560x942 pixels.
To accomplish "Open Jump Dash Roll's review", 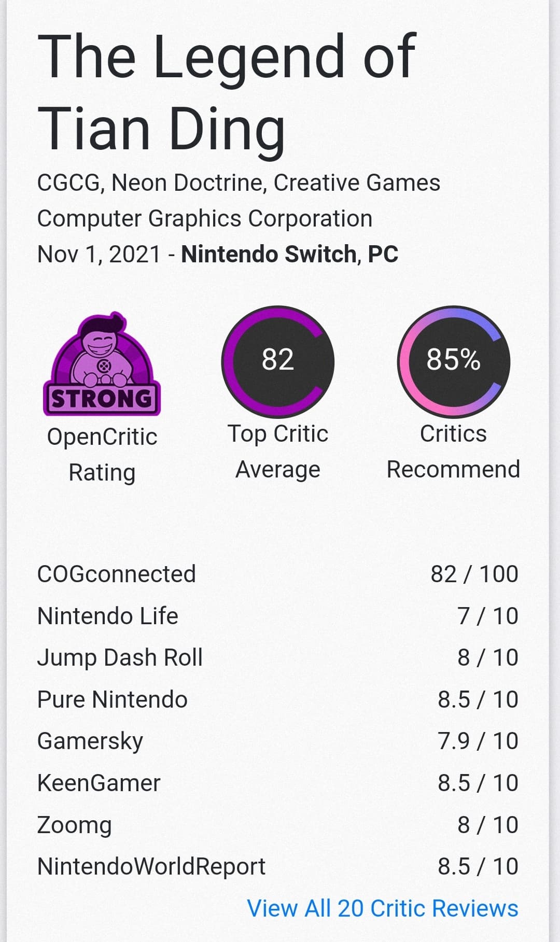I will [x=120, y=657].
